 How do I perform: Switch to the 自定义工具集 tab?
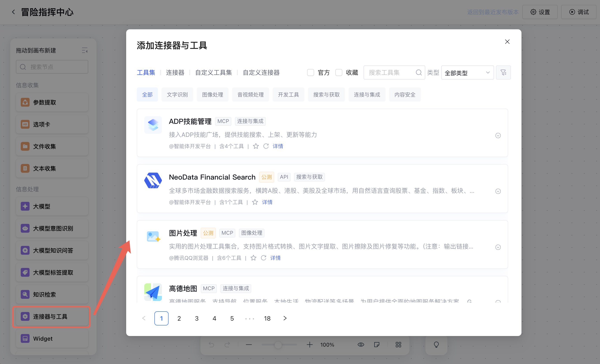[x=214, y=72]
